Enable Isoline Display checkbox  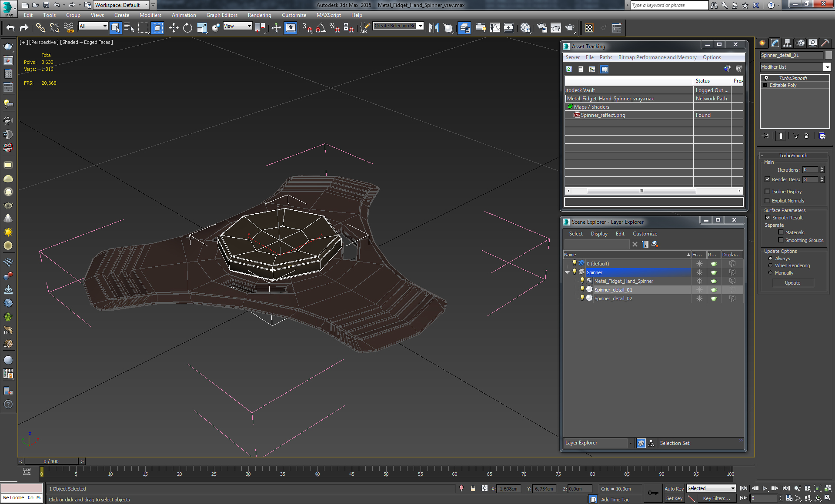coord(767,192)
